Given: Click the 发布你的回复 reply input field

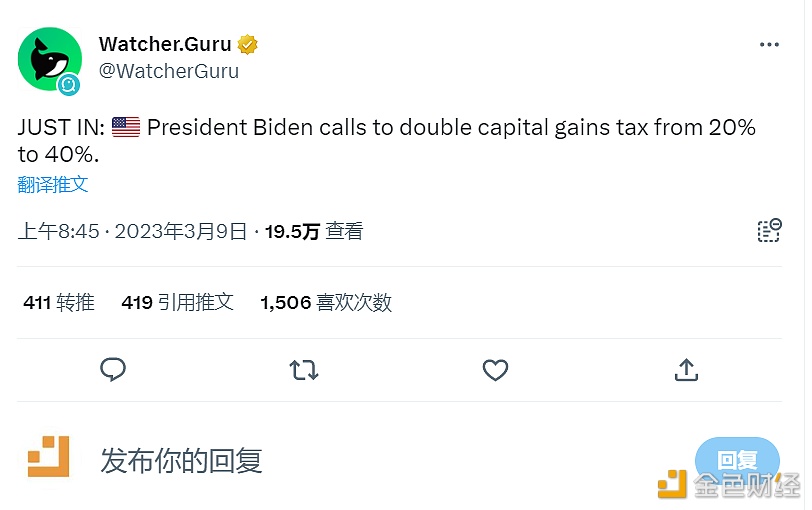Looking at the screenshot, I should point(300,460).
